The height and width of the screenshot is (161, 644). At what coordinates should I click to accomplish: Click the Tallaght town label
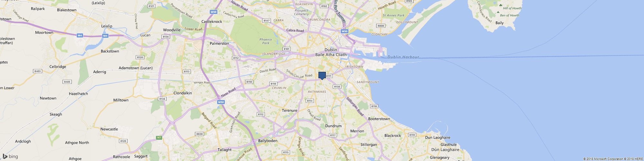(224, 150)
